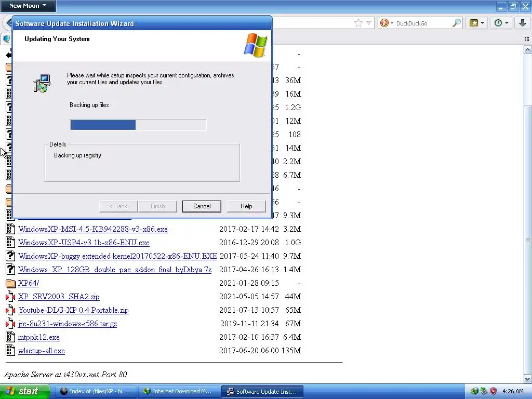This screenshot has width=532, height=399.
Task: Open the XP64/ folder link
Action: point(29,283)
